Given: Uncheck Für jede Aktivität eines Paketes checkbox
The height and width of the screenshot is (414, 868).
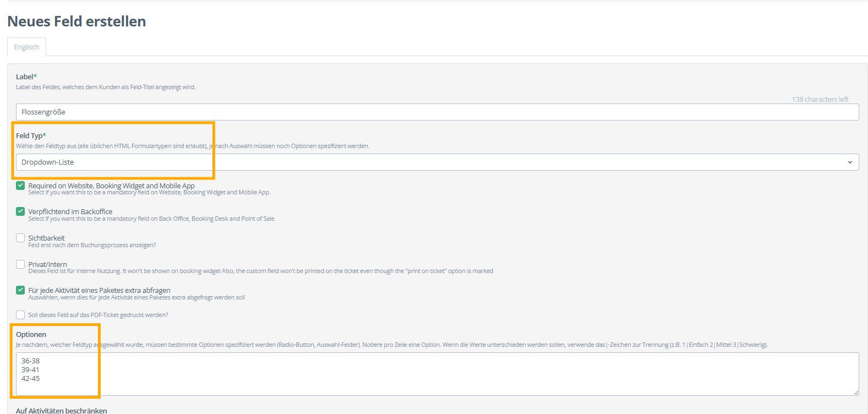Looking at the screenshot, I should 20,290.
